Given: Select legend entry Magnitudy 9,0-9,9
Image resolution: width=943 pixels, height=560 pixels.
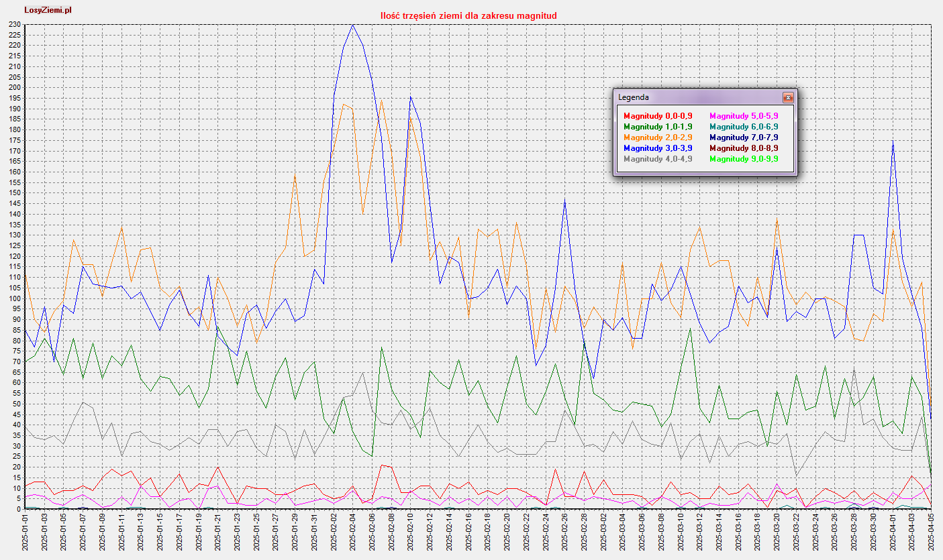Looking at the screenshot, I should pyautogui.click(x=744, y=159).
